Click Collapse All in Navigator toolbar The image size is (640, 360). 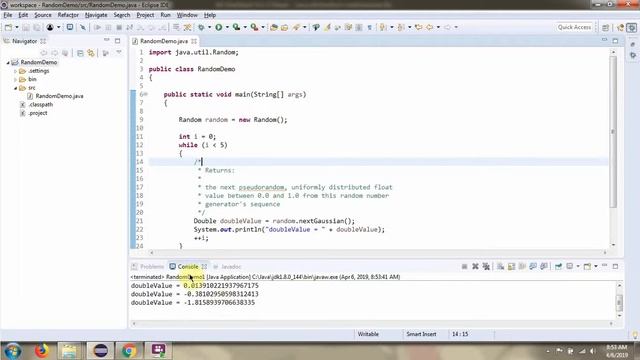click(x=80, y=53)
